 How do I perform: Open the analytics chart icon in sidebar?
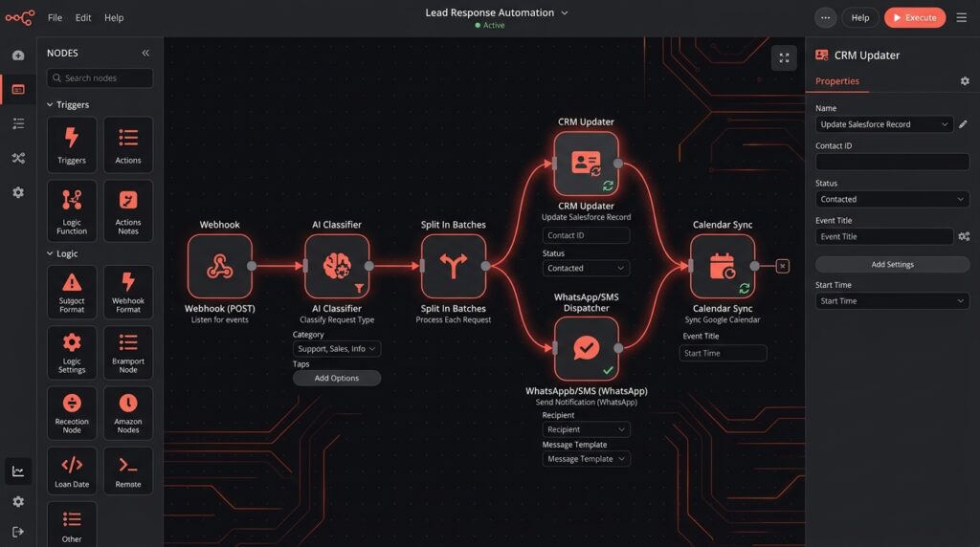(18, 471)
